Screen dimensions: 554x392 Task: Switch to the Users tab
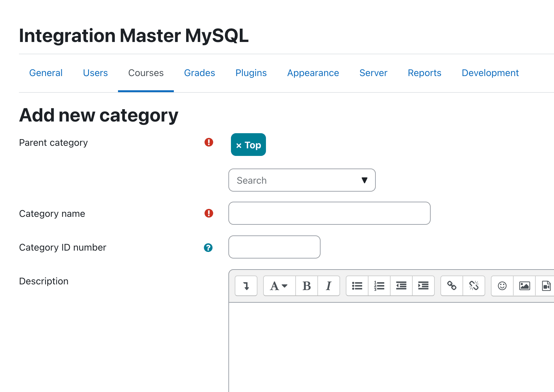[x=95, y=73]
